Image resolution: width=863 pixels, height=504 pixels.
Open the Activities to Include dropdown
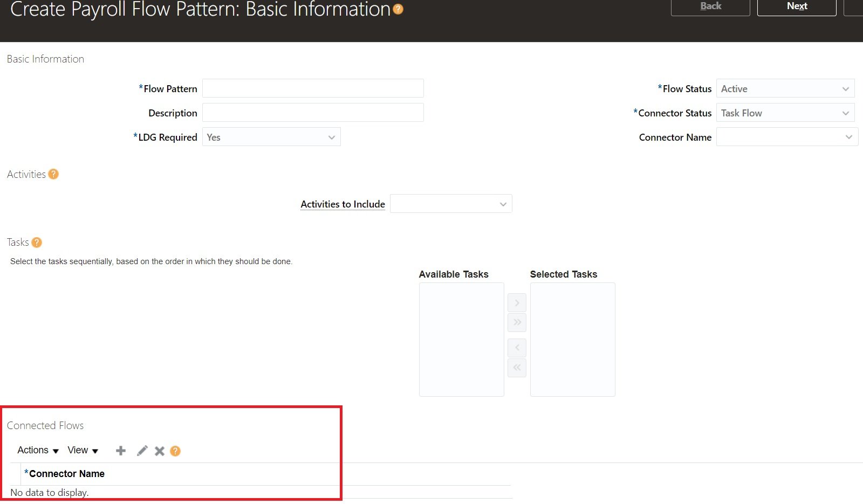click(x=502, y=204)
